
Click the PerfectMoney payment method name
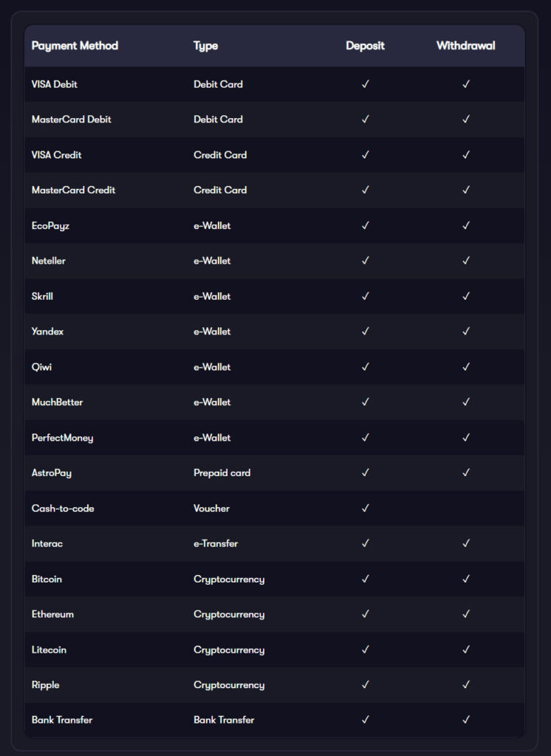click(62, 438)
